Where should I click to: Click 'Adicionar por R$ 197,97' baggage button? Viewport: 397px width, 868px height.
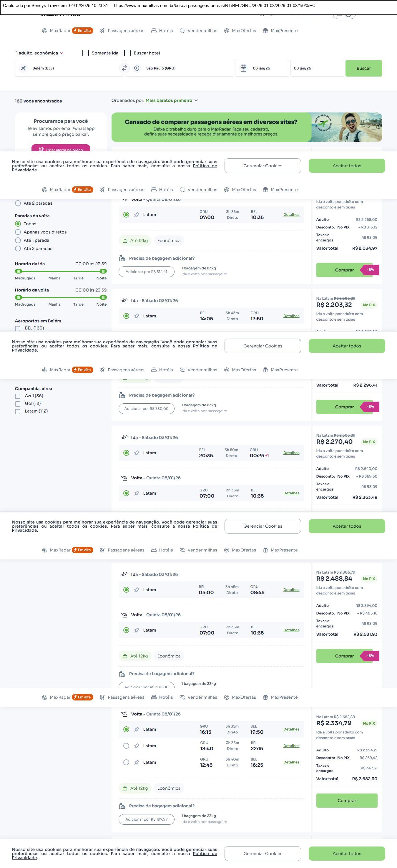147,819
